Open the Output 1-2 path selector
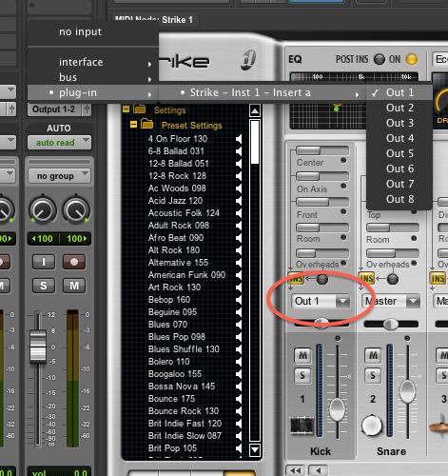 click(55, 109)
